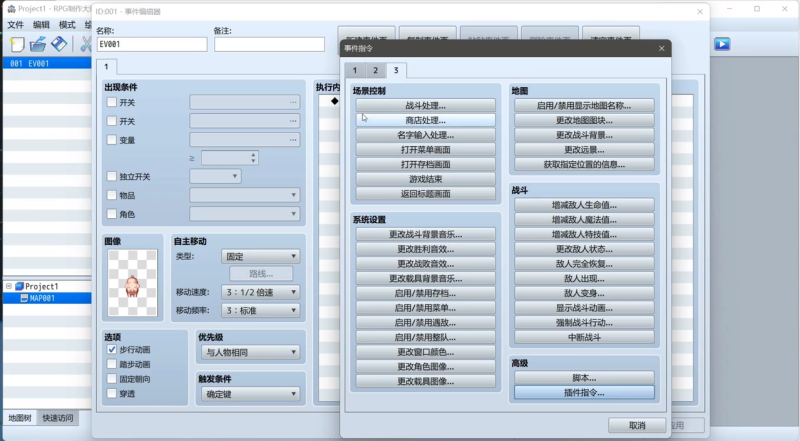Open the 模式 menu
Screen dimensions: 800x441
[67, 24]
